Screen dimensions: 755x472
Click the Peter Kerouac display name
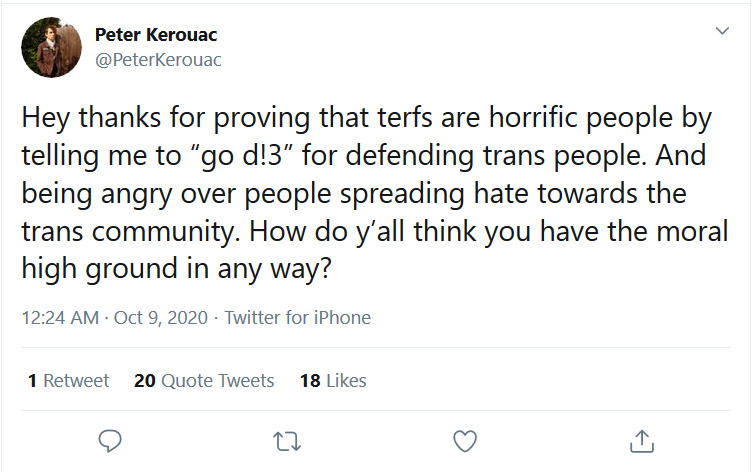156,35
